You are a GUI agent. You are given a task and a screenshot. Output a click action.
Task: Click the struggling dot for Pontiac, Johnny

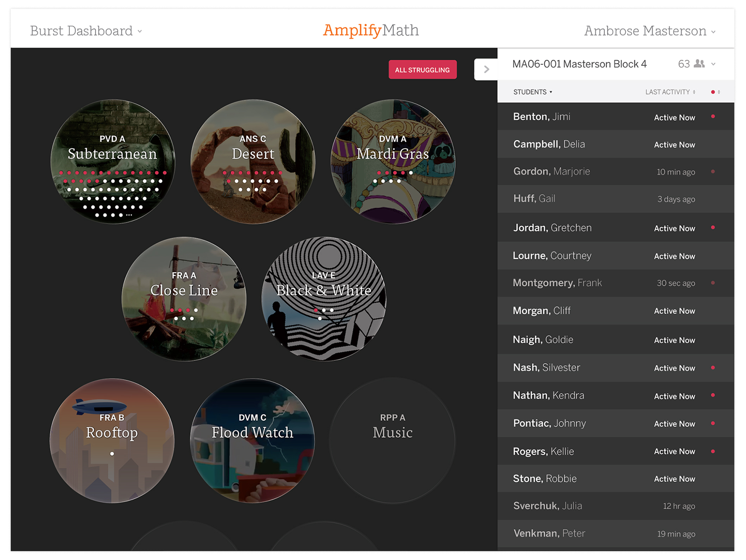click(713, 423)
